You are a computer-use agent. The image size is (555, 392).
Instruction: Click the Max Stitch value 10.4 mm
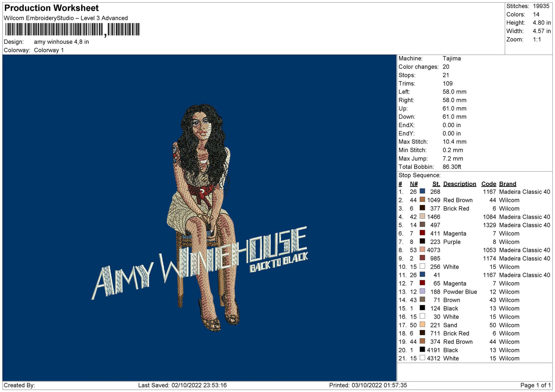[454, 142]
